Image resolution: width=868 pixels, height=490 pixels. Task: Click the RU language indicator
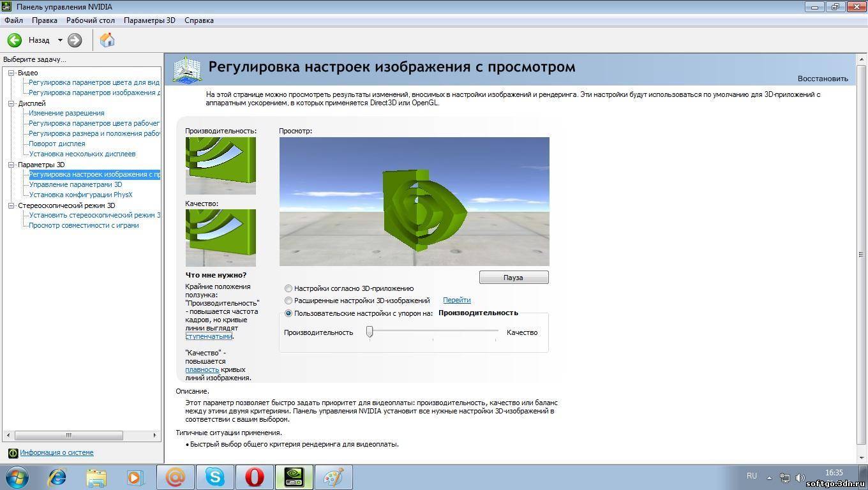click(752, 476)
